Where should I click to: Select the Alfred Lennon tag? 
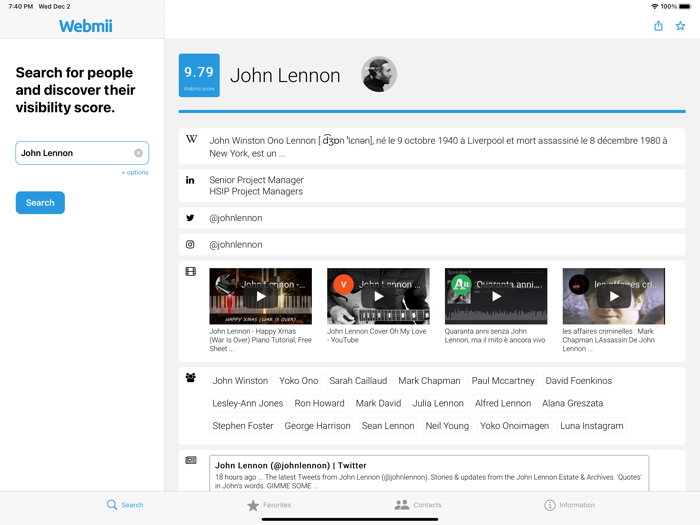pos(503,403)
